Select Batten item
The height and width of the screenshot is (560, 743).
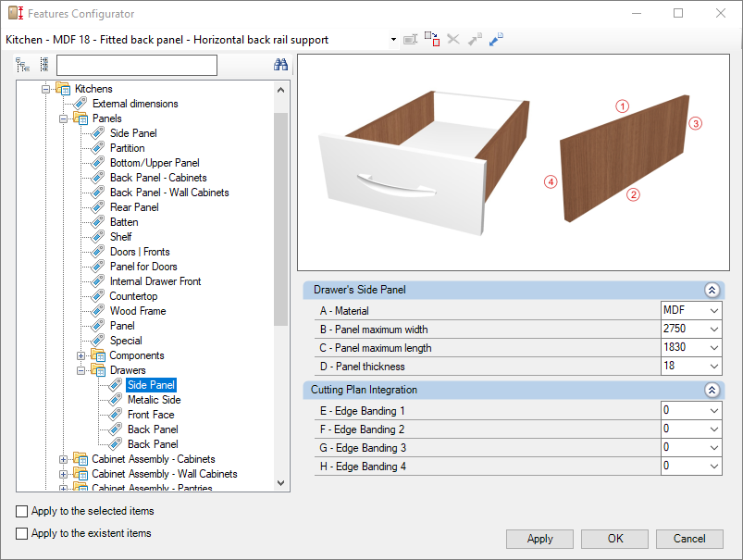(x=124, y=222)
